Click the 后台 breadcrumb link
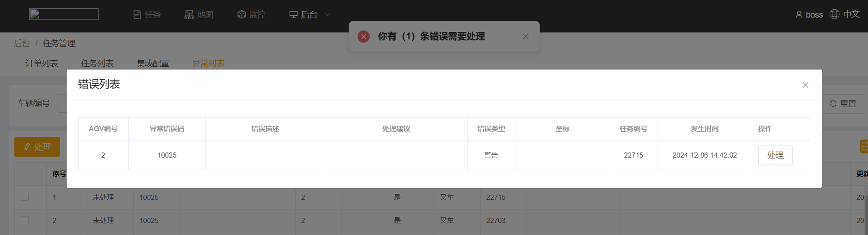Screen dimensions: 868x235 pos(22,44)
